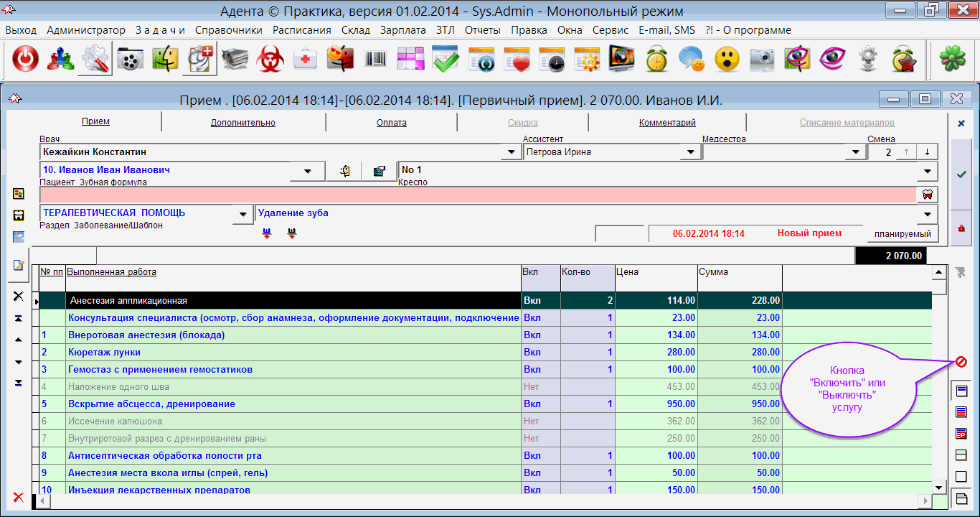Open the biohazard symbol toolbar icon

pyautogui.click(x=270, y=60)
